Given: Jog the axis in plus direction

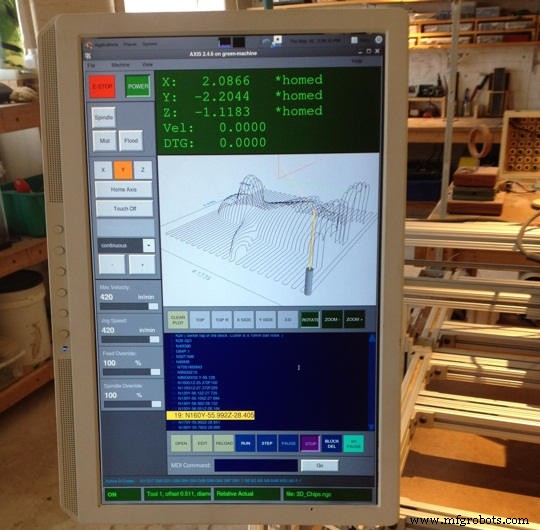Looking at the screenshot, I should pyautogui.click(x=142, y=264).
